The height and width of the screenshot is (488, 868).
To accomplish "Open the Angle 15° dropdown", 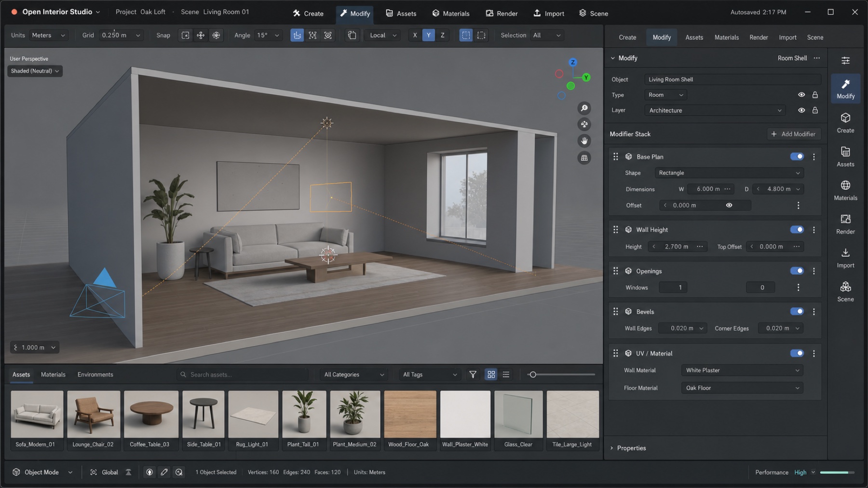I will 268,35.
